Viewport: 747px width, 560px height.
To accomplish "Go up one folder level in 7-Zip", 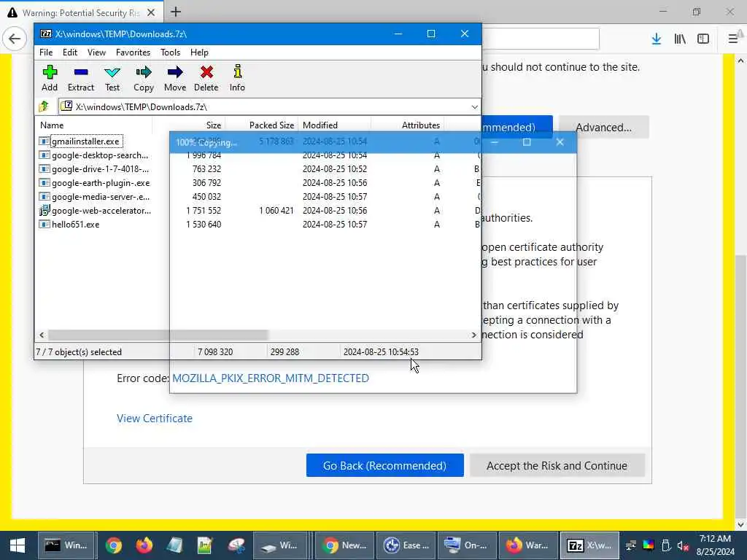I will [x=44, y=106].
